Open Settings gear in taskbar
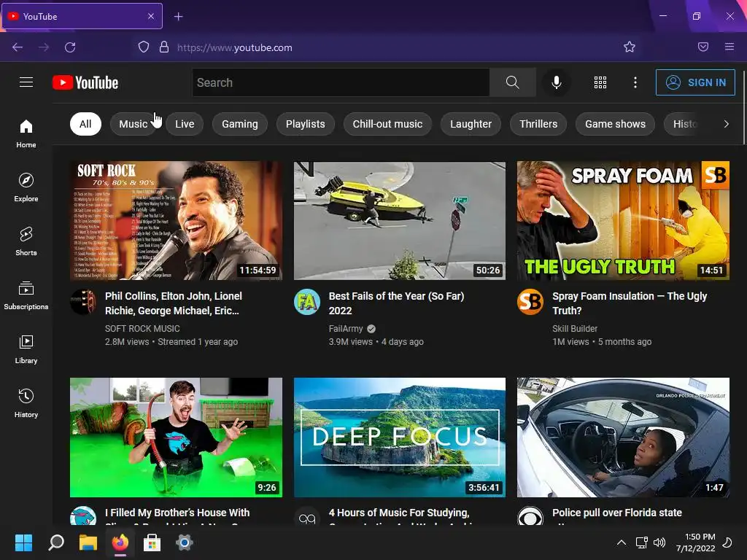The height and width of the screenshot is (560, 747). (184, 542)
